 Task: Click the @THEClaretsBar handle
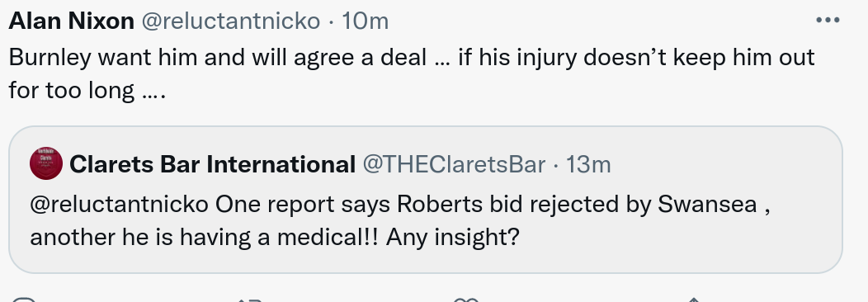[454, 164]
